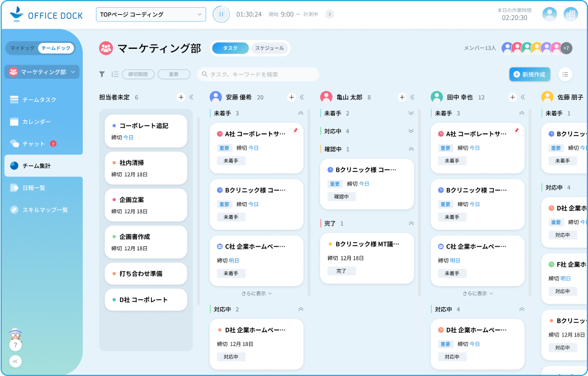Open the チームタスク section from sidebar
The width and height of the screenshot is (588, 376).
[x=39, y=99]
